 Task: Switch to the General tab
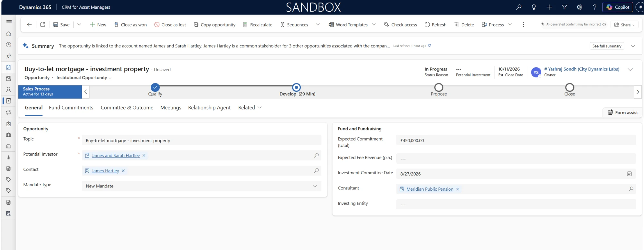click(x=33, y=108)
